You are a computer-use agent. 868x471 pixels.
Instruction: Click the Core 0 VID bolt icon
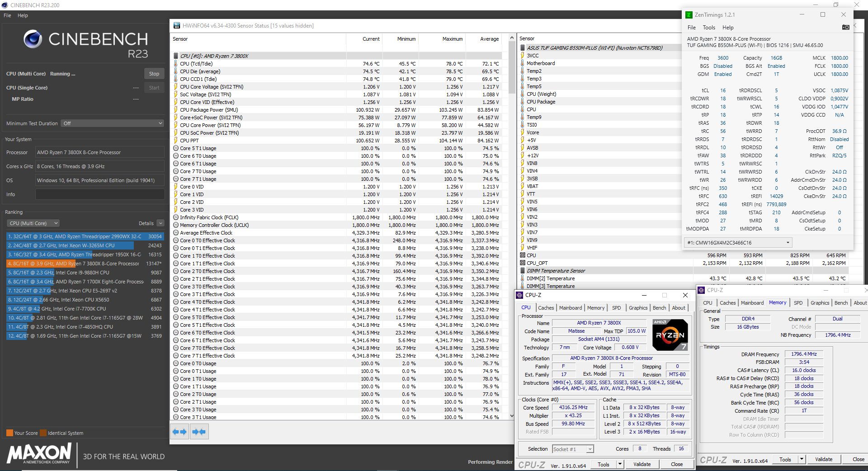point(176,187)
